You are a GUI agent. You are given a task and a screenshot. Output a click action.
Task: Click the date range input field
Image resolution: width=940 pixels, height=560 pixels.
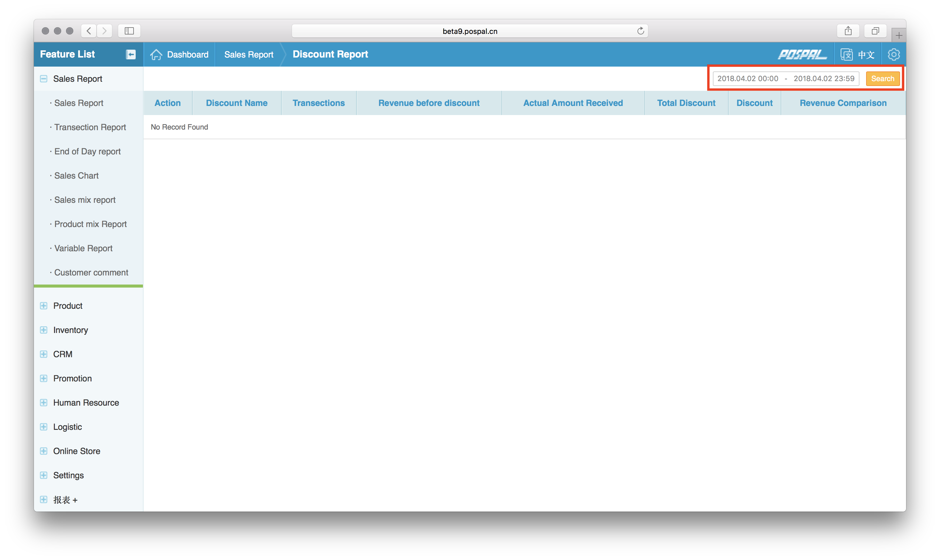[x=785, y=78]
